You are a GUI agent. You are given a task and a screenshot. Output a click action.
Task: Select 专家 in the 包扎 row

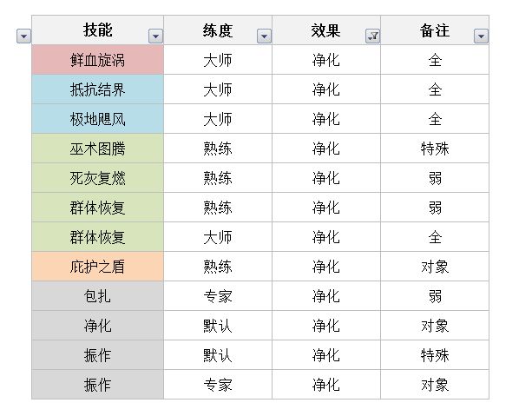click(x=217, y=296)
